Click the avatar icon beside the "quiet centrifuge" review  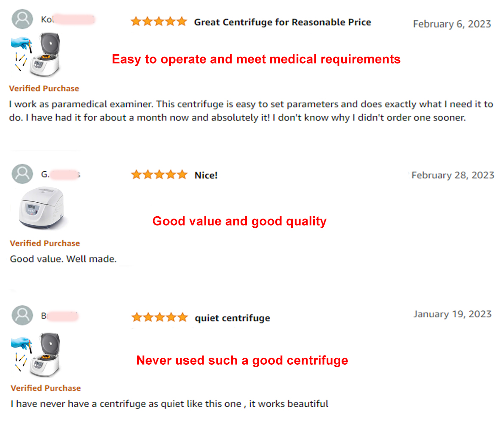pos(22,315)
